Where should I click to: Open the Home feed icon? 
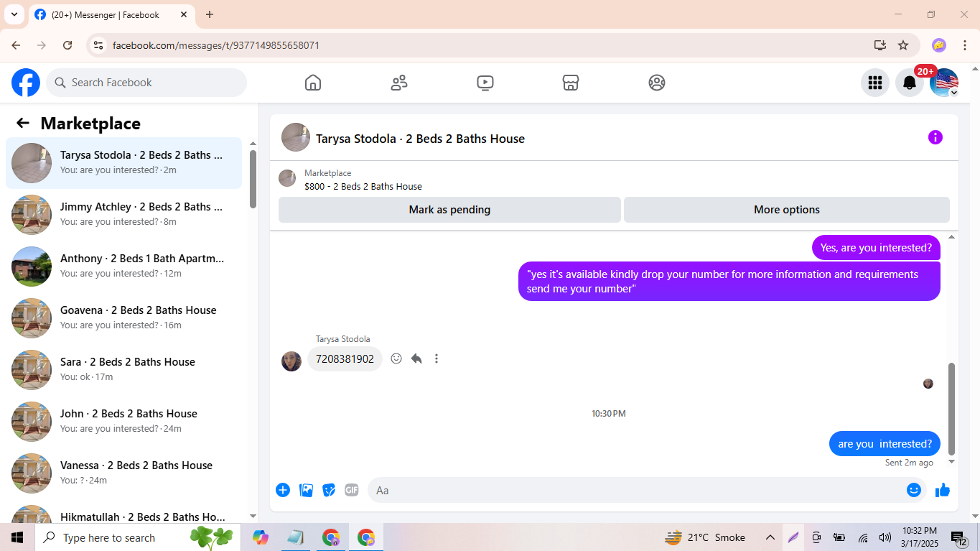[313, 83]
